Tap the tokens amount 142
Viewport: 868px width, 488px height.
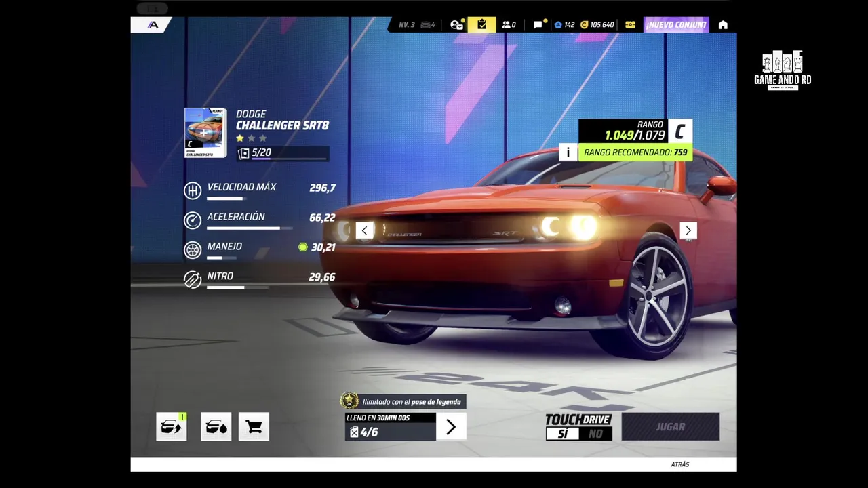[569, 25]
